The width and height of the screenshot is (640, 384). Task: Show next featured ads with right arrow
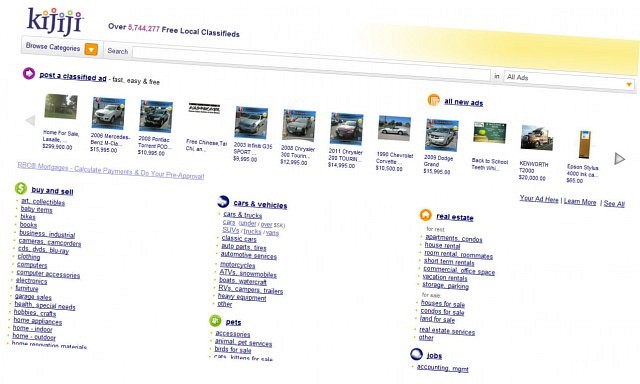[x=620, y=159]
